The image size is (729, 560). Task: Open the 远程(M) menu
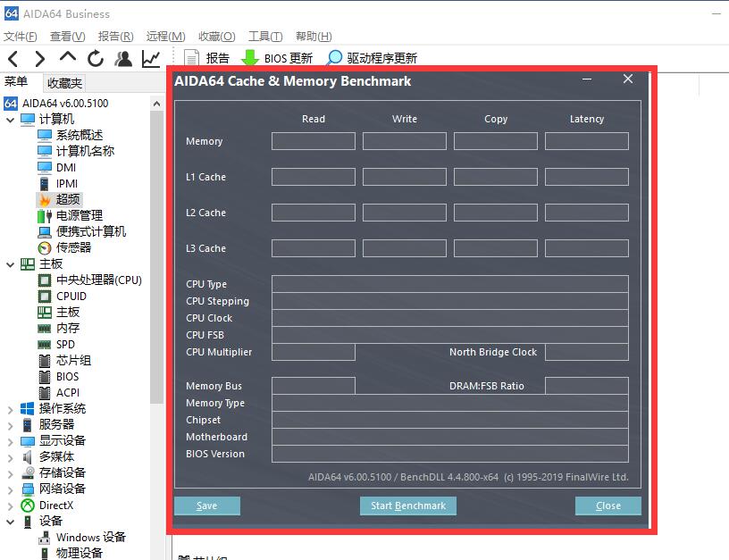click(165, 37)
